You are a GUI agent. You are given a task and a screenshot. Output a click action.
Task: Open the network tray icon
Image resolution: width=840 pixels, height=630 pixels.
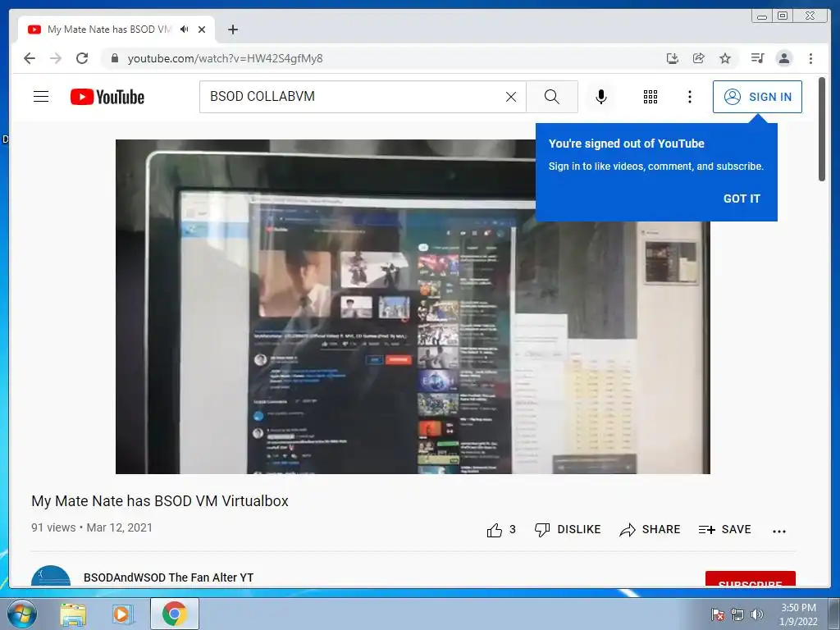point(737,614)
